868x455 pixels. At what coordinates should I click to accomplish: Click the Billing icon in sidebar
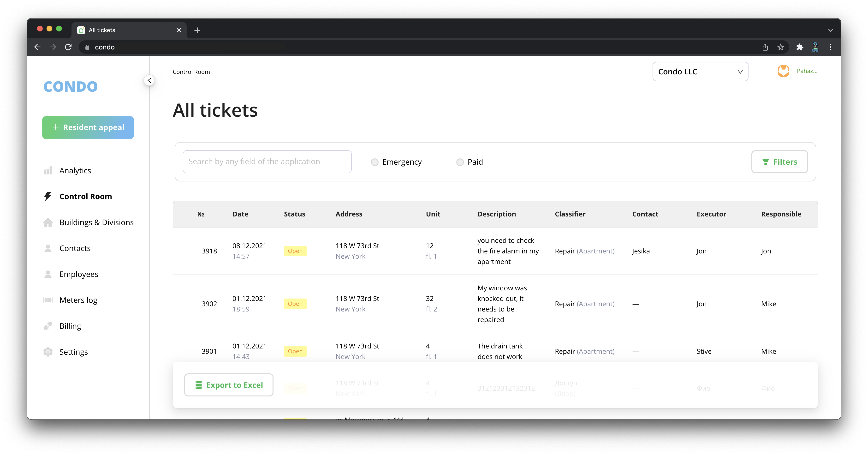48,326
